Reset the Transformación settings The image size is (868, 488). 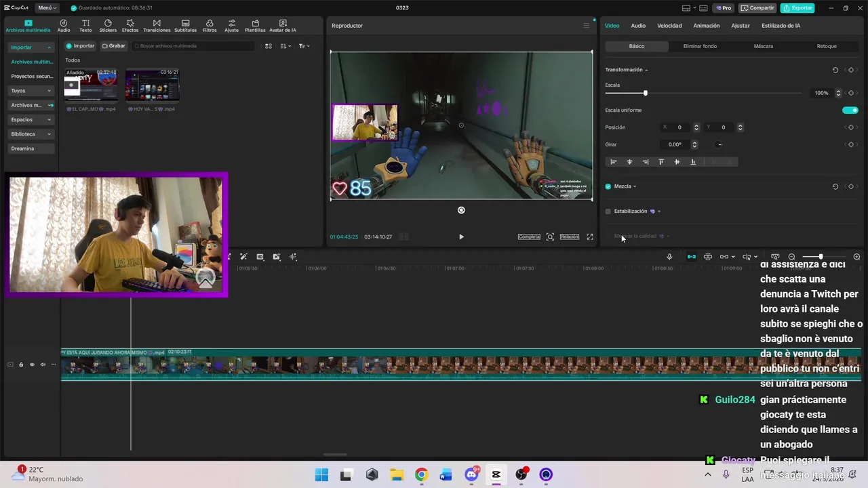[835, 70]
